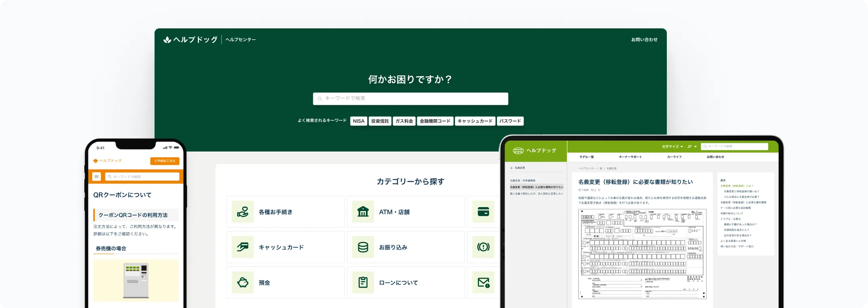Viewport: 868px width, 308px height.
Task: Click the hand-heart icon beside 各種お手続き
Action: pyautogui.click(x=243, y=212)
